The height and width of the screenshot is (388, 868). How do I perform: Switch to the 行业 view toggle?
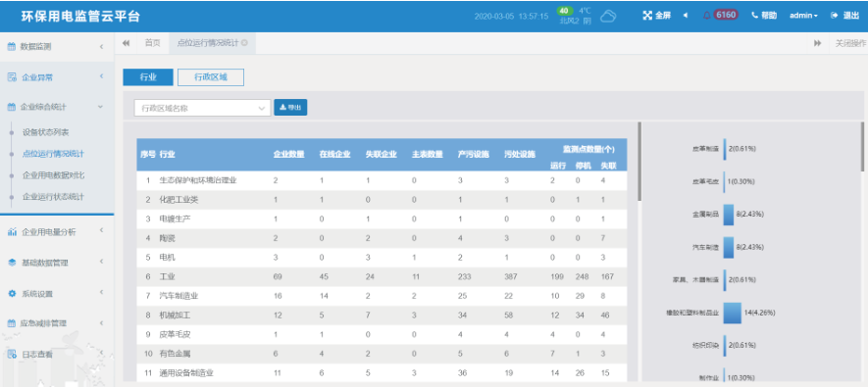pos(148,77)
